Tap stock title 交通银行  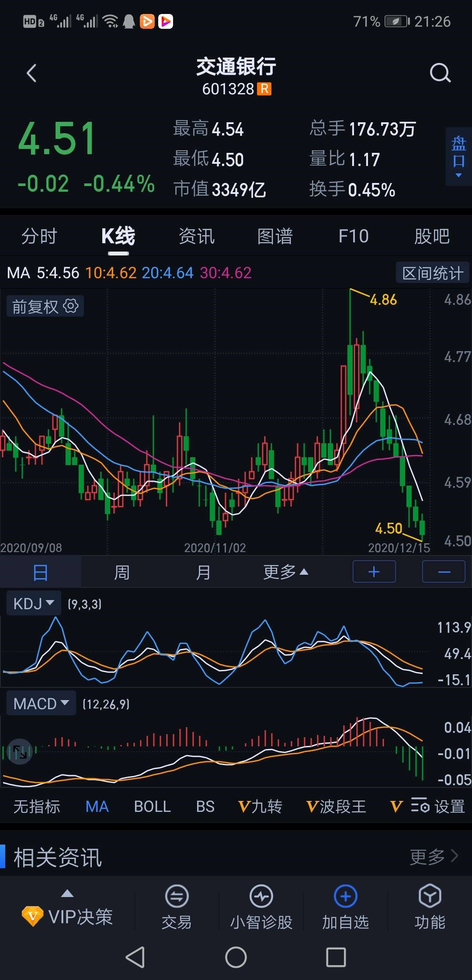click(x=236, y=66)
